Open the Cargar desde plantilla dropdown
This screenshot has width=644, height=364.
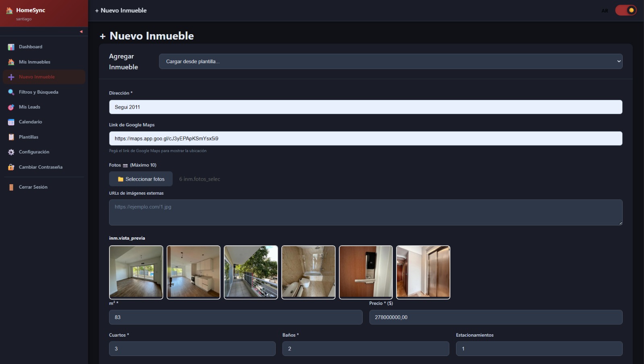[390, 61]
